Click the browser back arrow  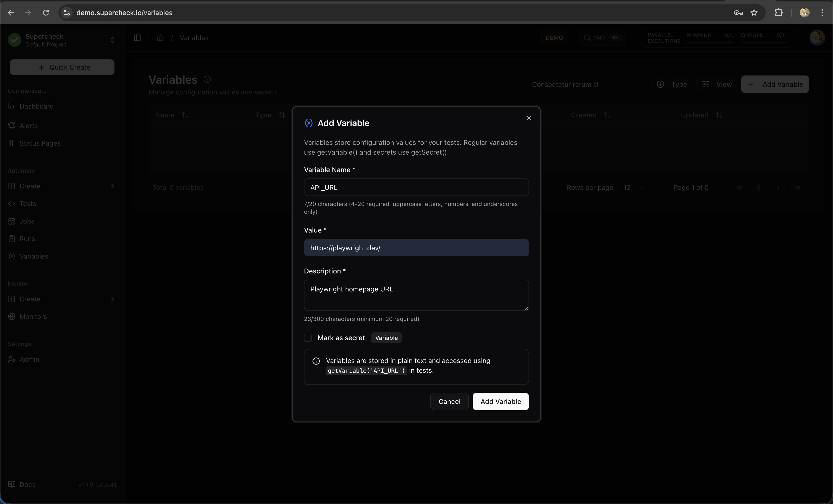pos(11,12)
